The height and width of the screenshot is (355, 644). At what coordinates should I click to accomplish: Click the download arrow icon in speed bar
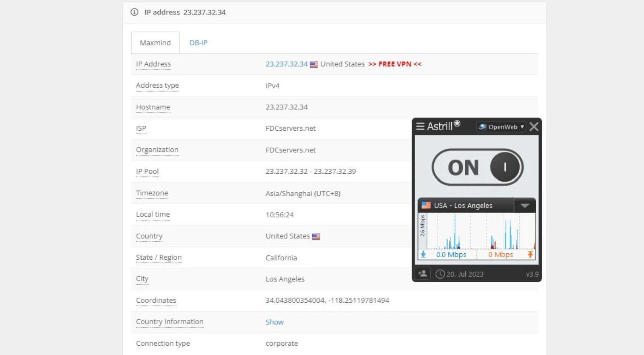tap(423, 254)
